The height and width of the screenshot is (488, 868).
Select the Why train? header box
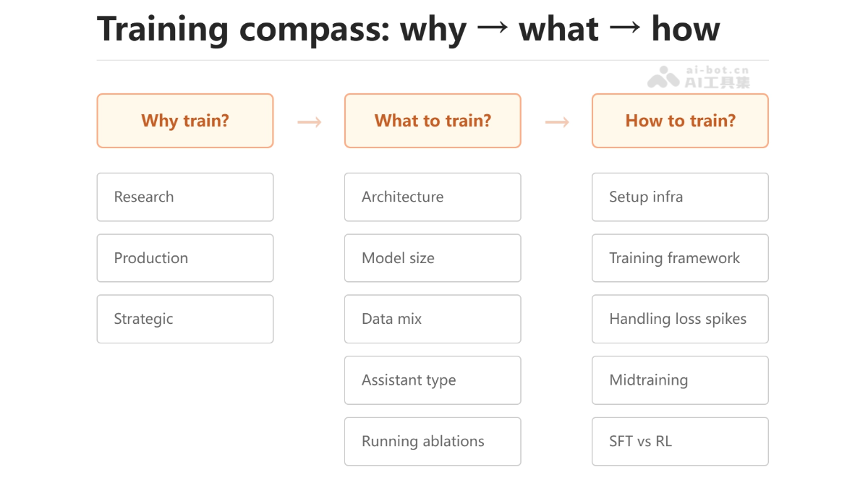point(185,121)
